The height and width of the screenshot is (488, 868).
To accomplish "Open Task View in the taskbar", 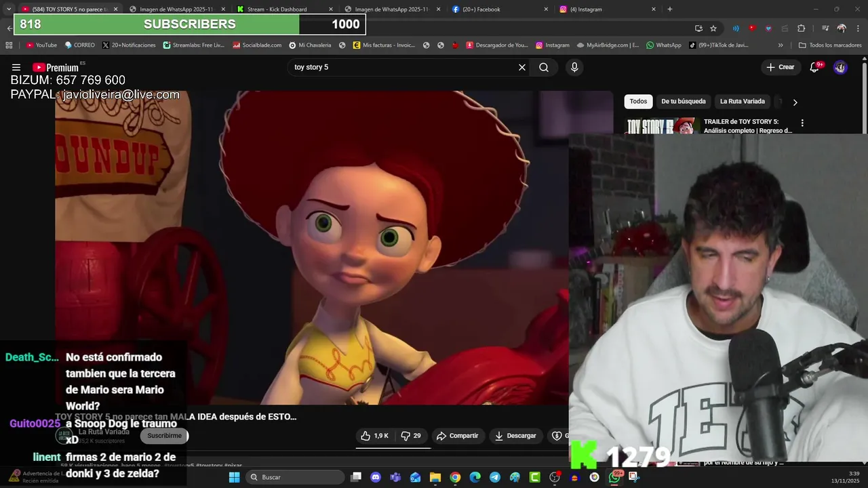I will 356,477.
